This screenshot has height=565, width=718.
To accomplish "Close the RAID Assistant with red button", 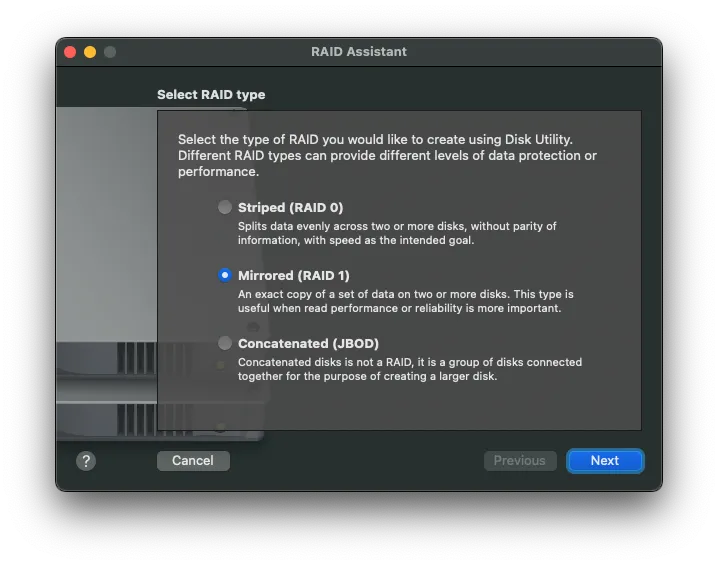I will click(x=70, y=52).
